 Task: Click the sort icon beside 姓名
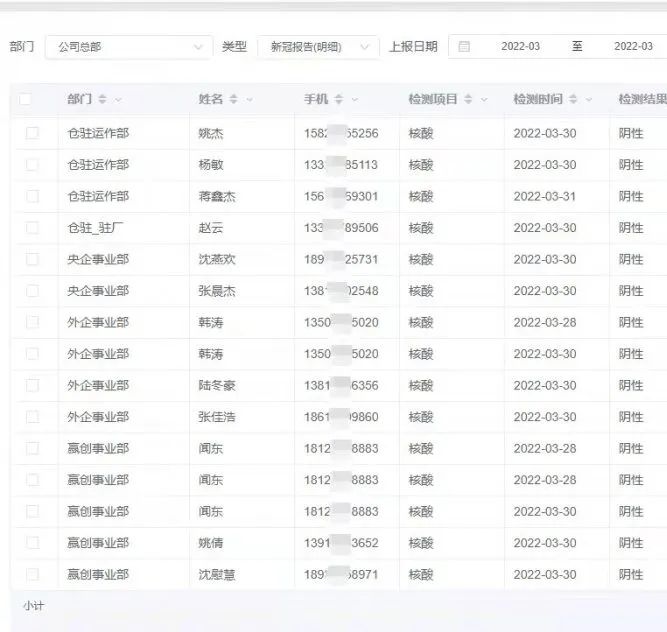(x=233, y=100)
